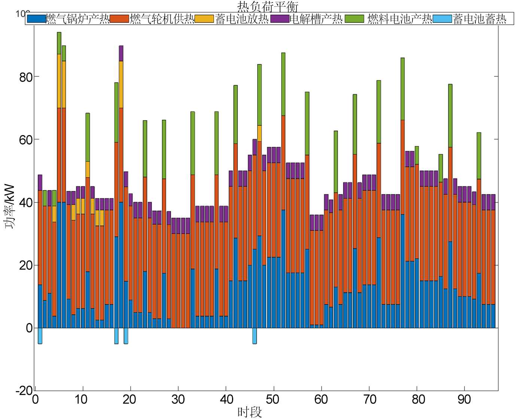The width and height of the screenshot is (515, 420).
Task: Pick the light blue 蓄电池蓄热 legend swatch
Action: tap(442, 19)
